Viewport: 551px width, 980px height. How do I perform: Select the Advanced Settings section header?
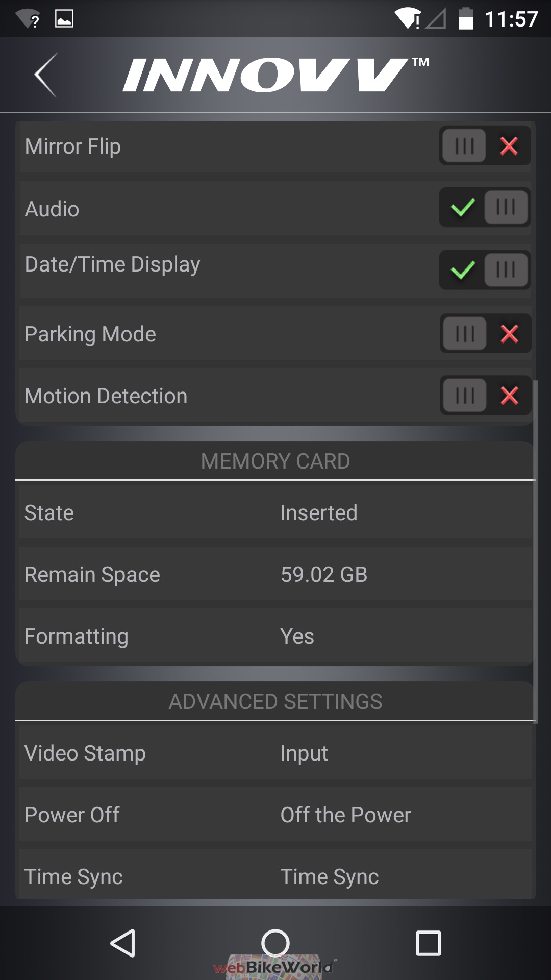point(275,702)
